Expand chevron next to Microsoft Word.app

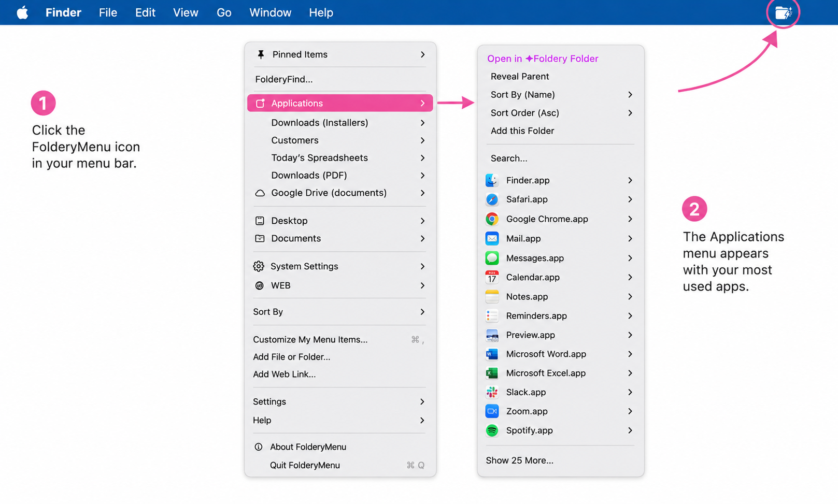[630, 354]
